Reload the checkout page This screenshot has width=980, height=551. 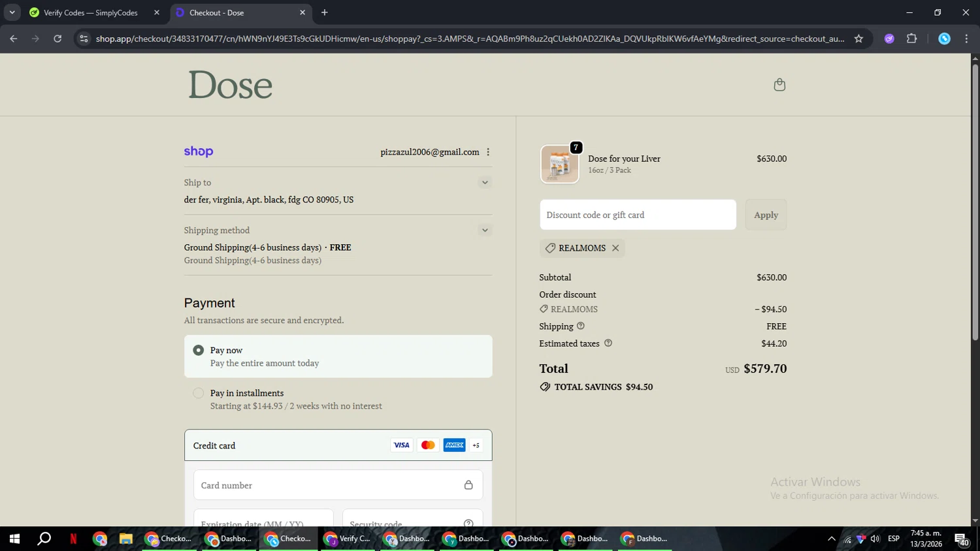point(57,39)
